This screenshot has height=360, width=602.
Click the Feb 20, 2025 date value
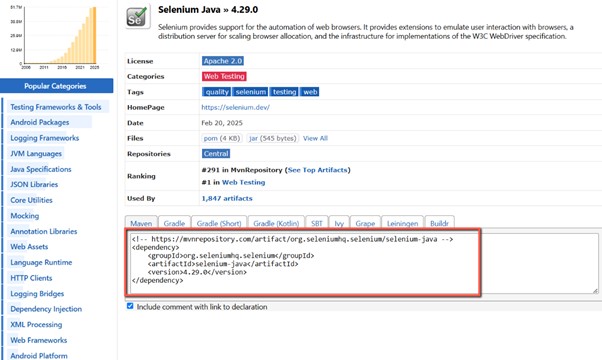click(x=222, y=123)
